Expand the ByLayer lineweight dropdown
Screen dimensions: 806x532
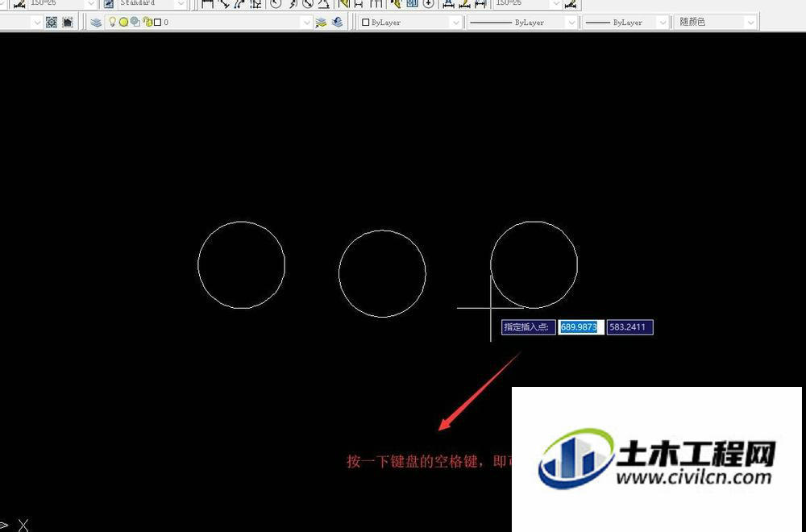click(663, 23)
